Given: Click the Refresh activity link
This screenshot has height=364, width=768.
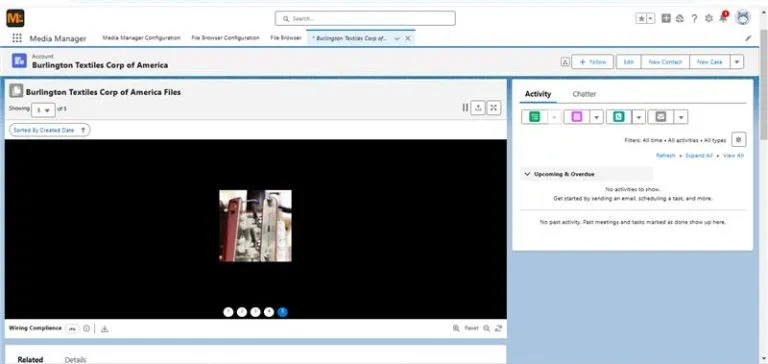Looking at the screenshot, I should [666, 155].
